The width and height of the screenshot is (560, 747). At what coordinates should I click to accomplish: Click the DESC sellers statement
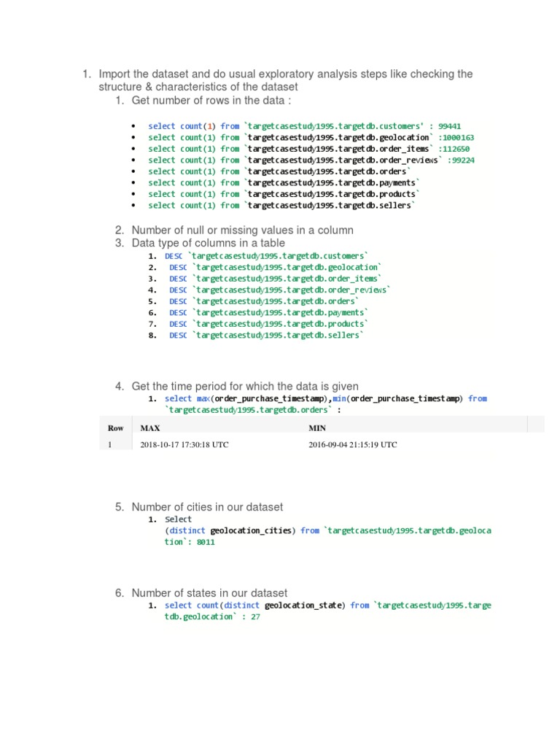pos(266,335)
